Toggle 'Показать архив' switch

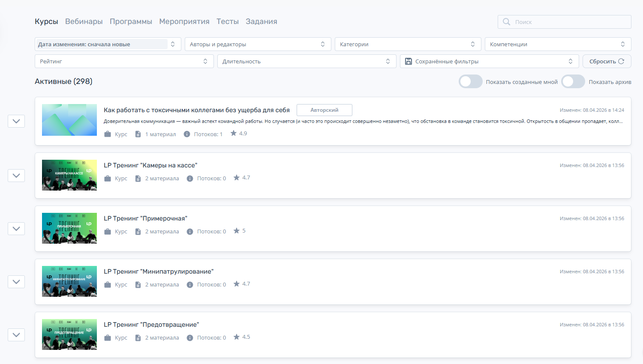pos(574,81)
